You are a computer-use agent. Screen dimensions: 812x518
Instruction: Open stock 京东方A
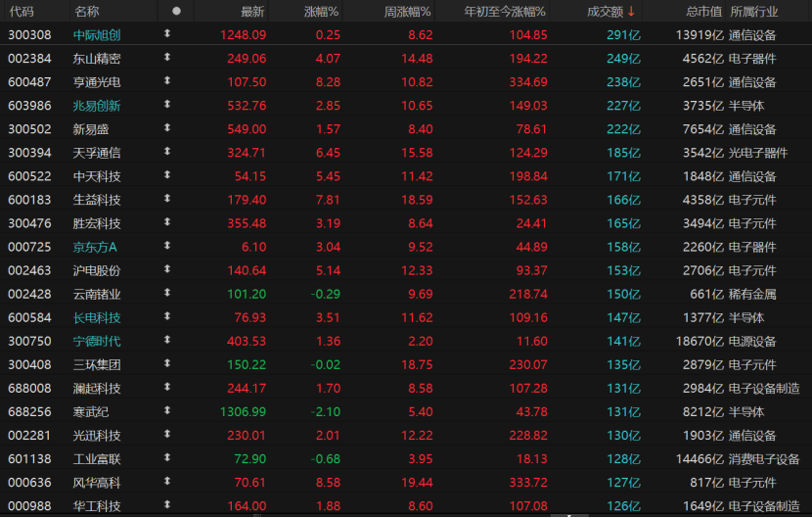tap(95, 248)
